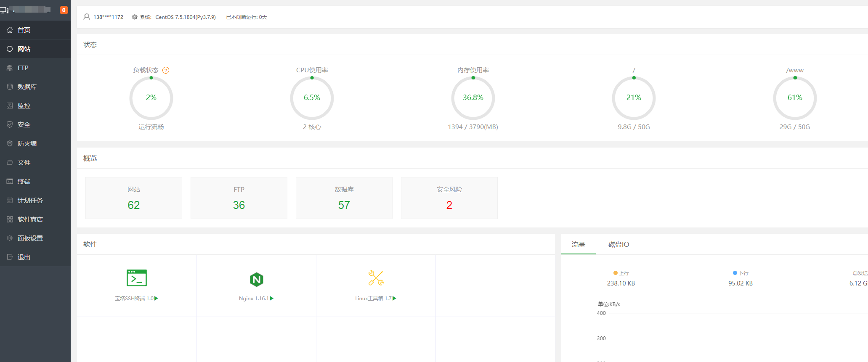Click the Nginx 1.16.1 software icon
Screen dimensions: 868x362
[256, 279]
